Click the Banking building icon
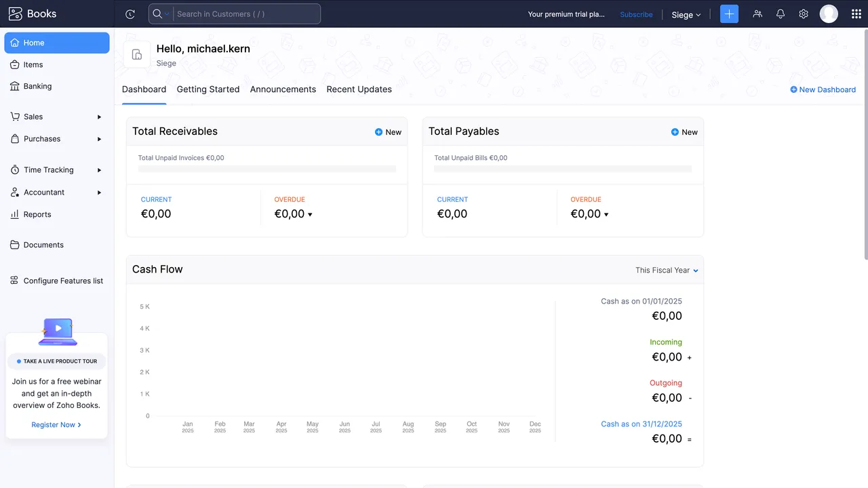The image size is (868, 488). click(15, 86)
